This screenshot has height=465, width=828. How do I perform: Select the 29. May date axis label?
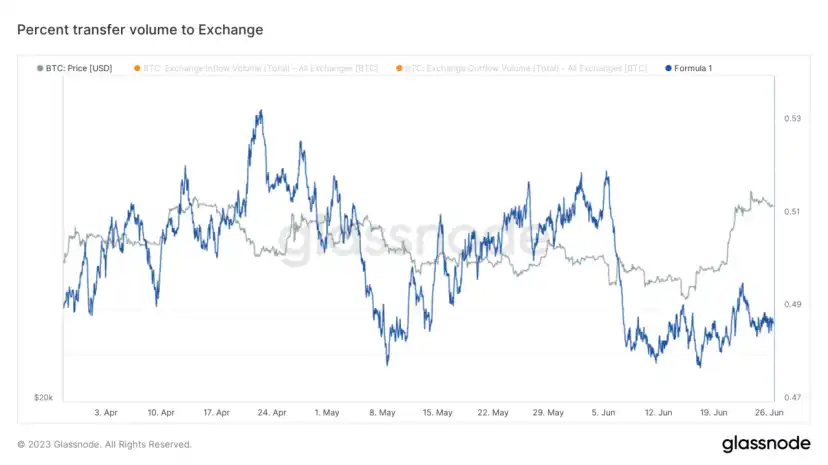[x=548, y=412]
